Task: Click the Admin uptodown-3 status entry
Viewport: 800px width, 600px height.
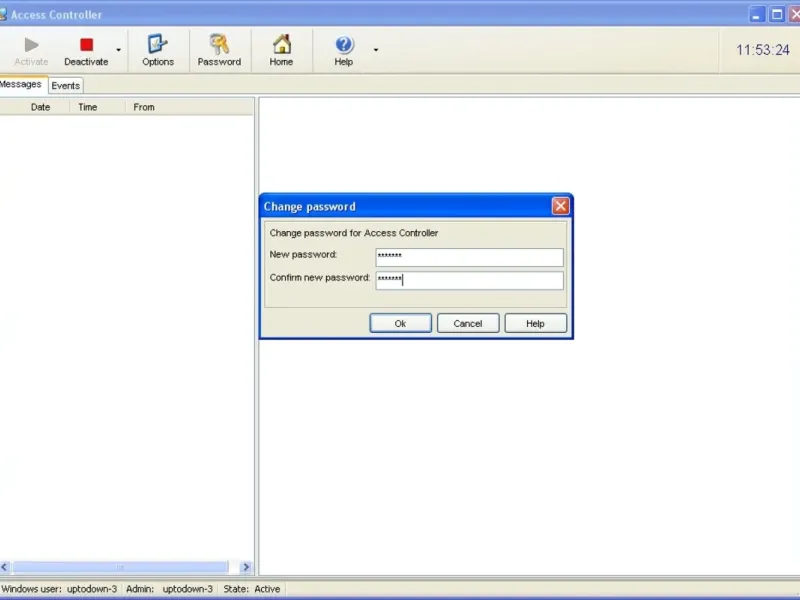Action: (169, 589)
